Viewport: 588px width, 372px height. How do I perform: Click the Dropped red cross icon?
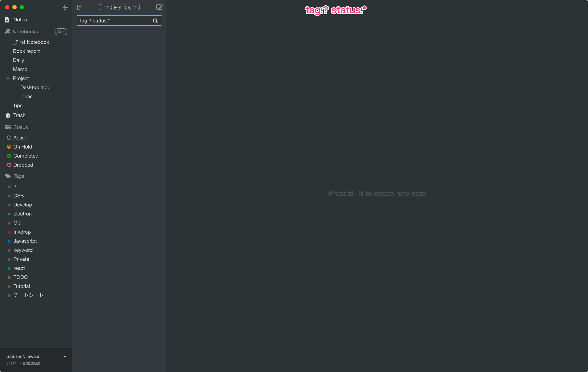[9, 165]
